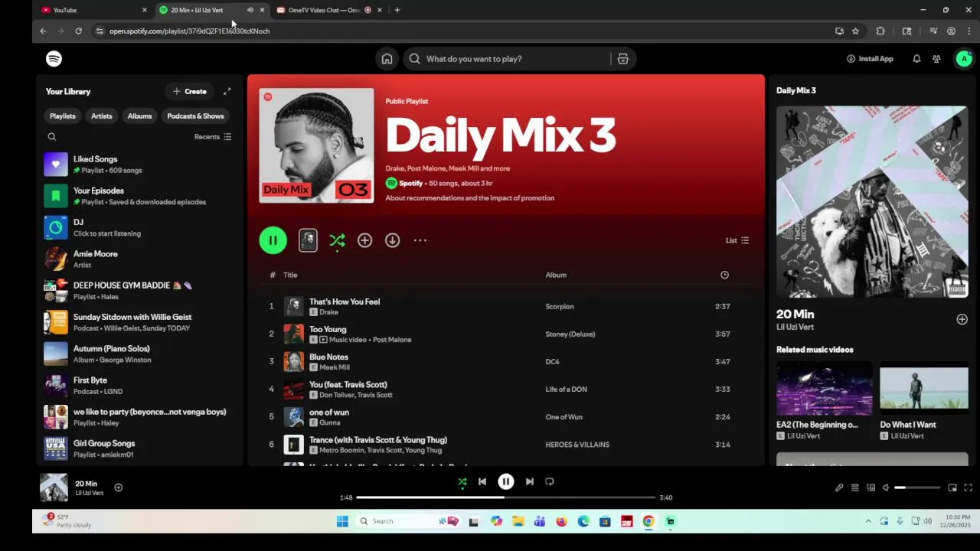Adjust the Spotify volume slider
This screenshot has height=551, width=980.
(x=917, y=487)
